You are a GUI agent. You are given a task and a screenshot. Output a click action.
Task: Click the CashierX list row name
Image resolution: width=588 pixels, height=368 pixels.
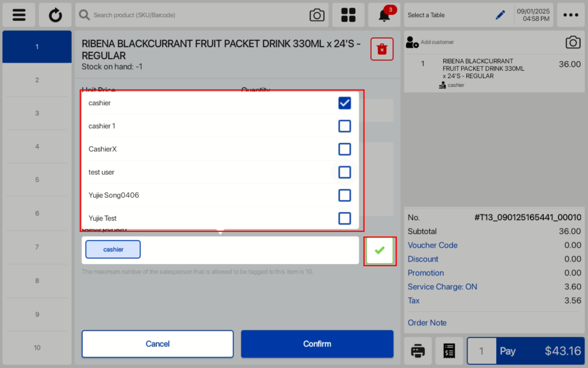[102, 149]
